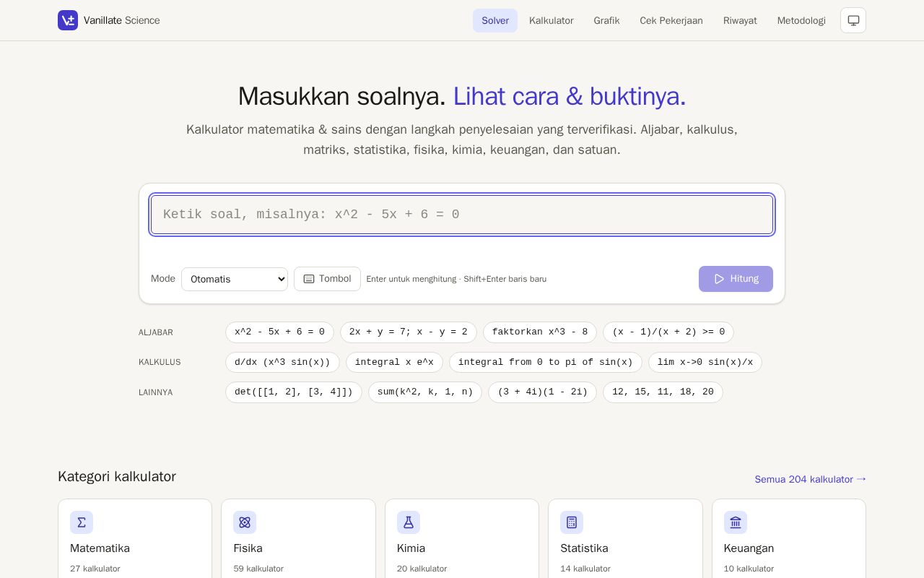Click the Vanillate Science logo icon
924x578 pixels.
click(68, 20)
